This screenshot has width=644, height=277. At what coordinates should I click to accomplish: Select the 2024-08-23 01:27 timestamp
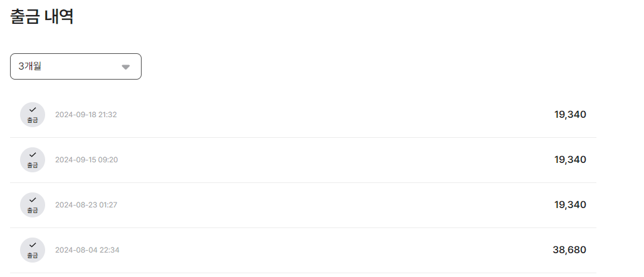86,205
